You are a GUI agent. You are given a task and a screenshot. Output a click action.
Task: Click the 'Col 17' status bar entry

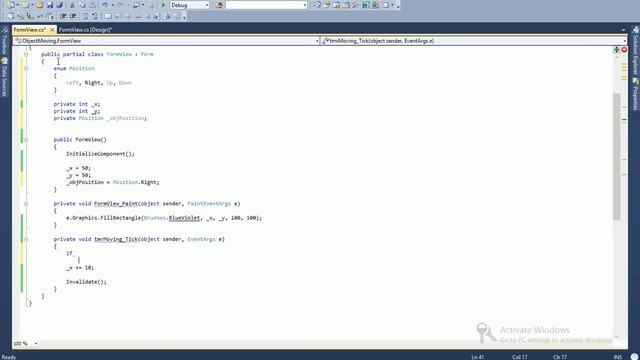pos(520,357)
